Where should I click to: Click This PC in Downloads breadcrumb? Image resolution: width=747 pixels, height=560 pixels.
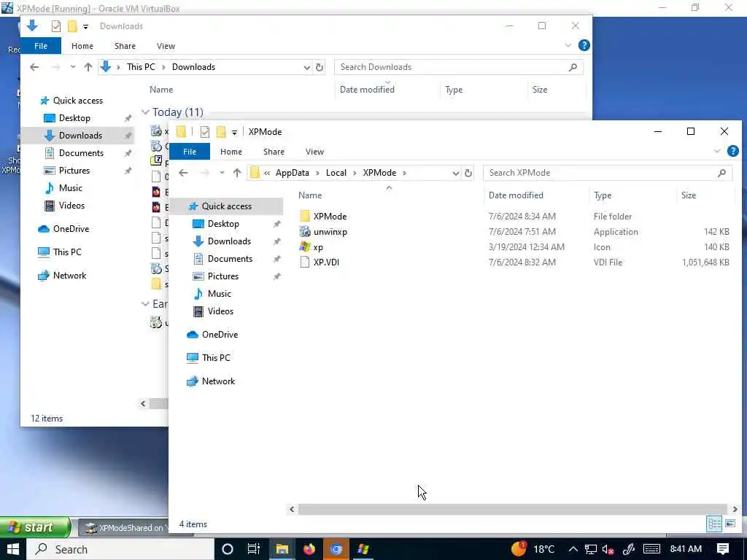click(x=141, y=67)
